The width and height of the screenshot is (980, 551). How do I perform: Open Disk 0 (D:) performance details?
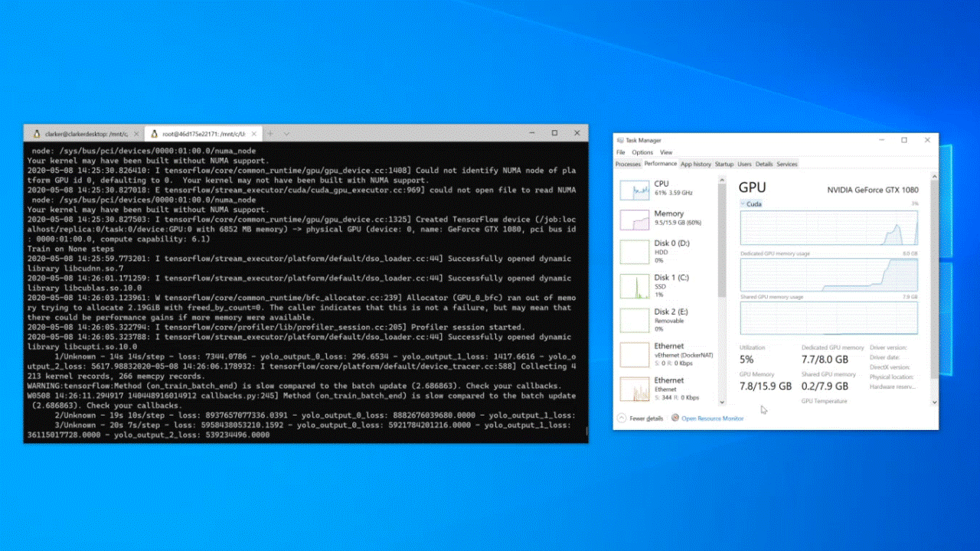[x=634, y=251]
